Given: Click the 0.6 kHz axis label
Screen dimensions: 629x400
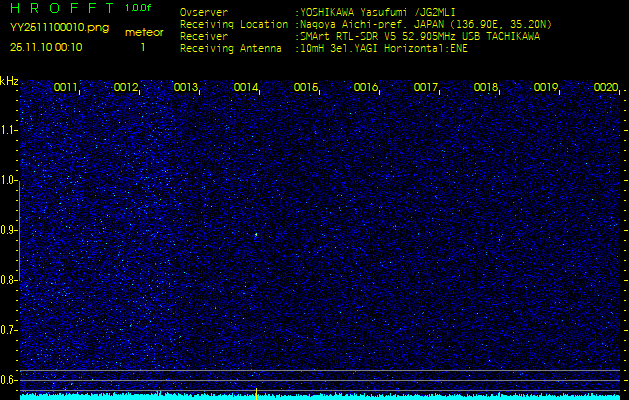Looking at the screenshot, I should pyautogui.click(x=9, y=380).
